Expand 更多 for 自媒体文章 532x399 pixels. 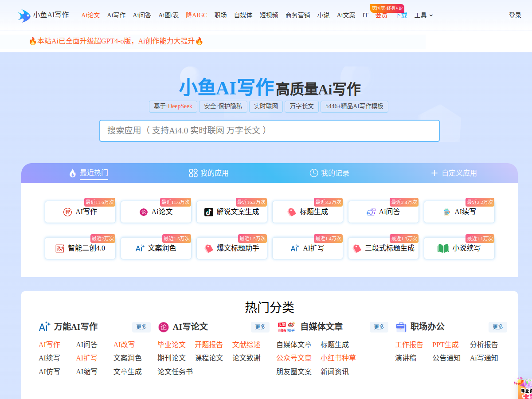point(379,327)
